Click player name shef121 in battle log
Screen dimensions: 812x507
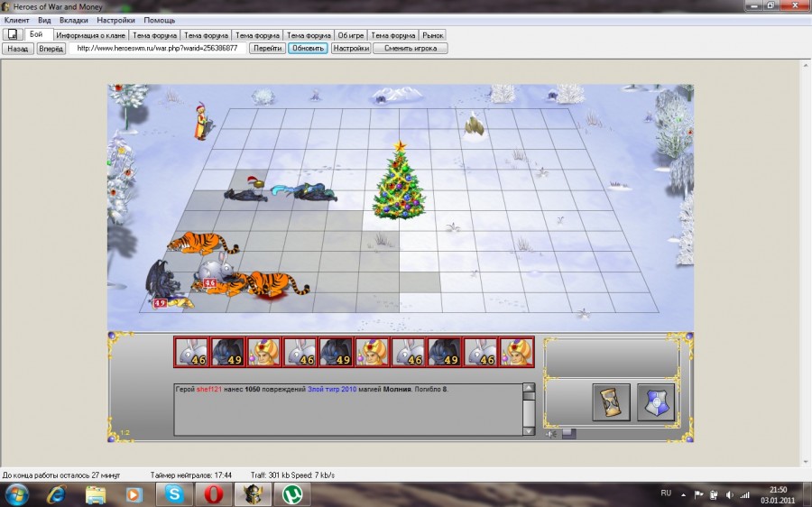(x=208, y=389)
